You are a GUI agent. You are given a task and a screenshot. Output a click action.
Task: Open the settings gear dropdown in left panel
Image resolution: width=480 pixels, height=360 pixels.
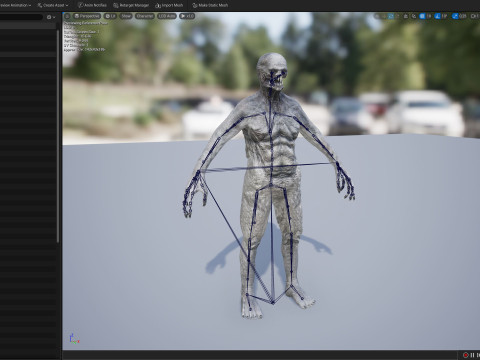[51, 17]
